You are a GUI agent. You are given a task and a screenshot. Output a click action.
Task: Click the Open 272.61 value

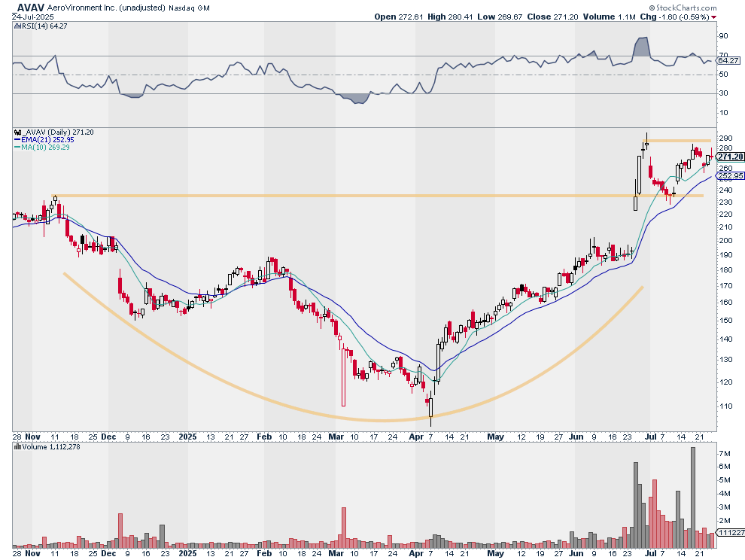pyautogui.click(x=399, y=17)
